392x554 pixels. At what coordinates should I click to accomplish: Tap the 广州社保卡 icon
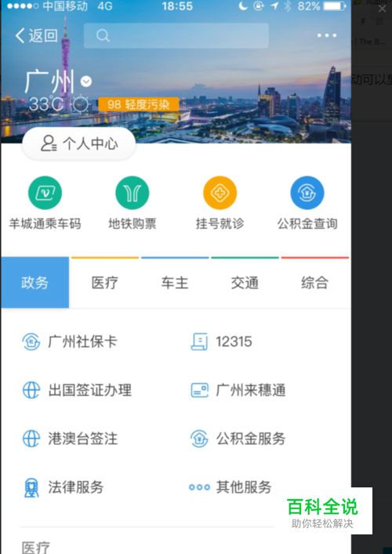tap(31, 342)
